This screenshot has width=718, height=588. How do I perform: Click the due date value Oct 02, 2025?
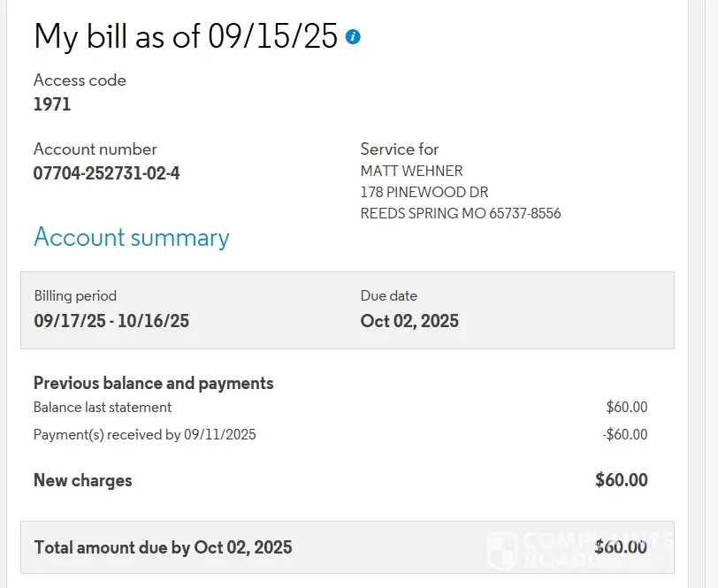click(409, 321)
